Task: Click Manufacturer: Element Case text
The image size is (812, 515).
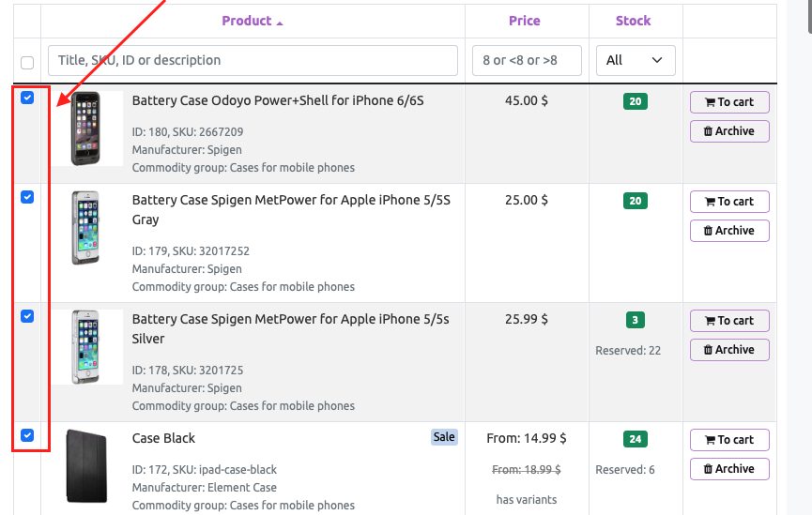Action: coord(204,488)
